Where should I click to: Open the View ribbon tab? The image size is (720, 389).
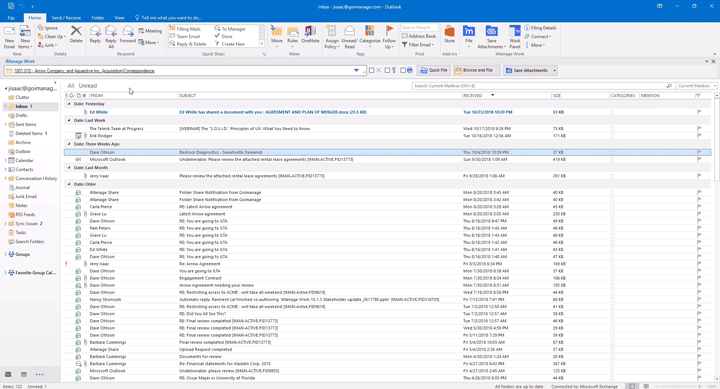pyautogui.click(x=119, y=18)
